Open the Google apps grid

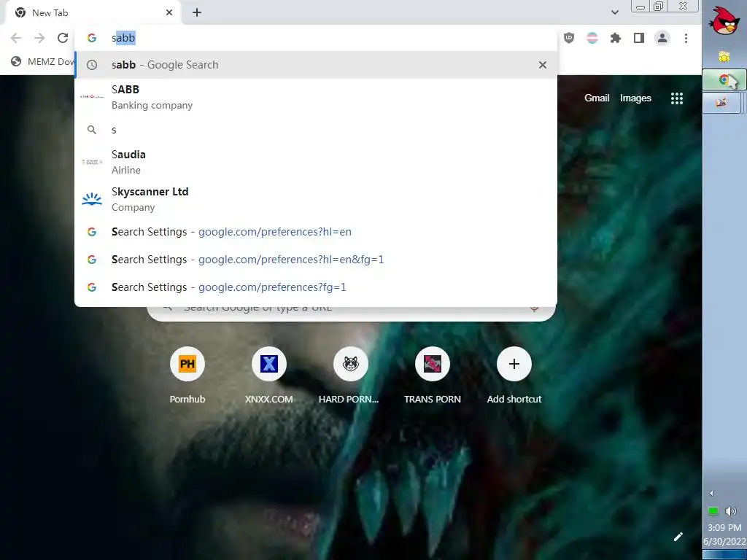click(x=677, y=98)
